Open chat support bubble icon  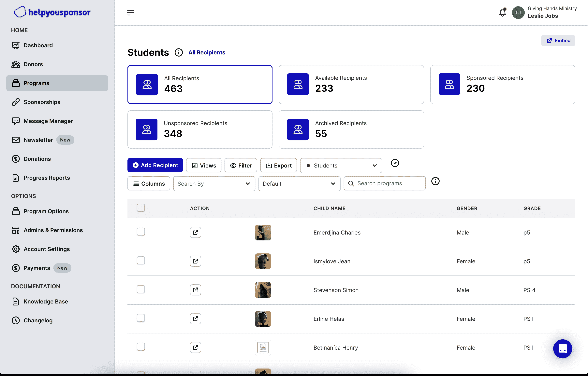562,348
